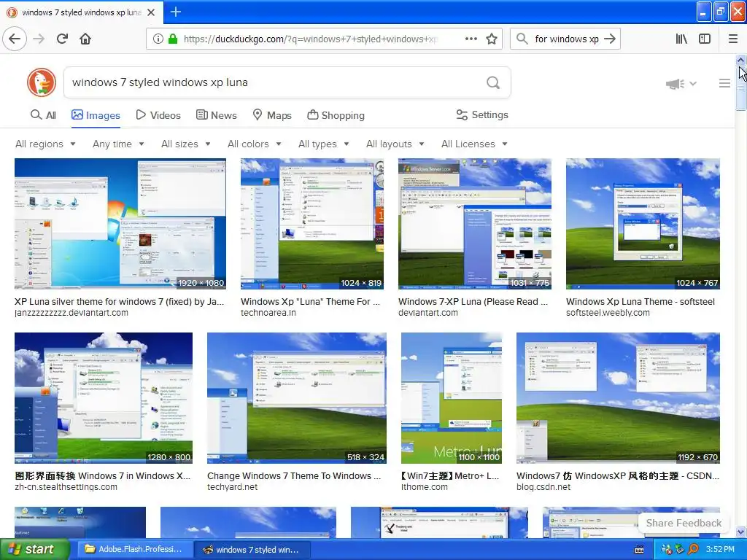The height and width of the screenshot is (560, 747).
Task: Submit Firefox search box with arrow
Action: pyautogui.click(x=609, y=39)
